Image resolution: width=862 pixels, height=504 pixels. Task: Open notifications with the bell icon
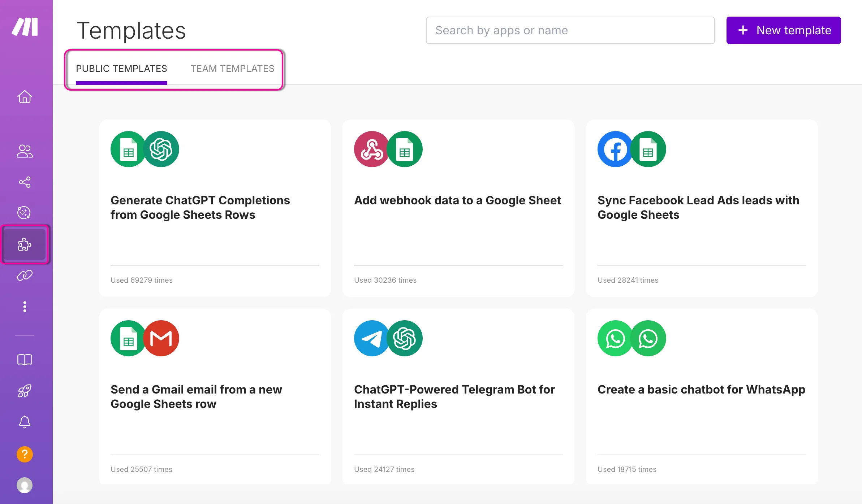pos(25,422)
